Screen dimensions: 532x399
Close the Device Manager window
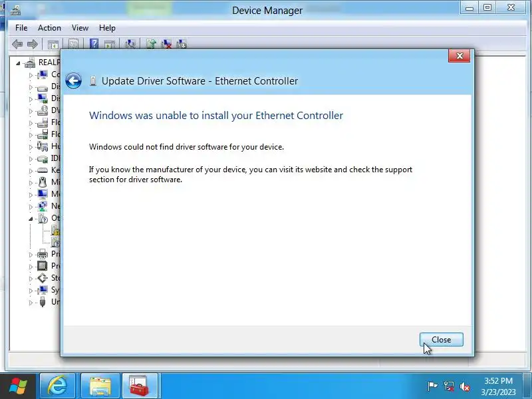[x=511, y=8]
